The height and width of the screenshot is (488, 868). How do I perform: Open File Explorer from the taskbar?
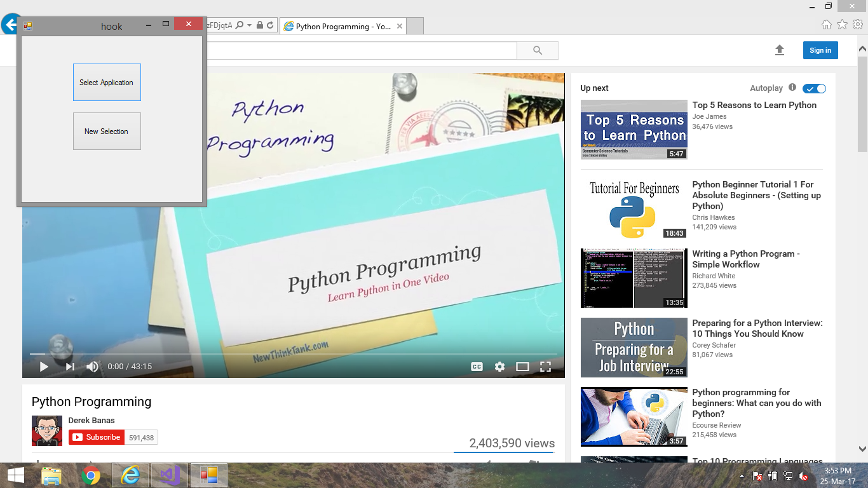(x=51, y=475)
